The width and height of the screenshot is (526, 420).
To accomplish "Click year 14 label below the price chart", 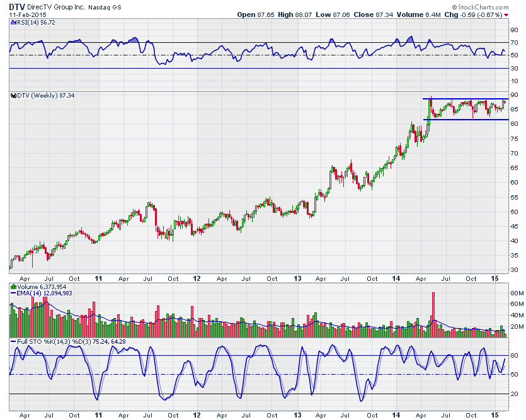I will point(396,278).
